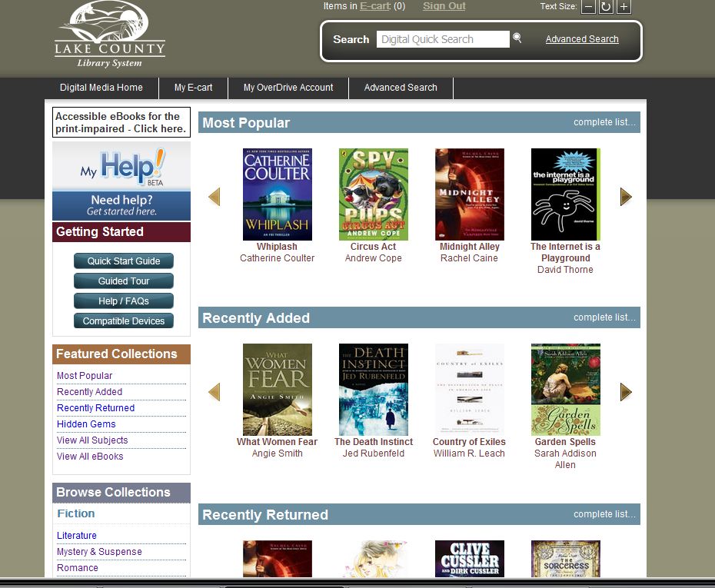Open Most Popular in Featured Collections
The image size is (715, 588).
(x=85, y=376)
